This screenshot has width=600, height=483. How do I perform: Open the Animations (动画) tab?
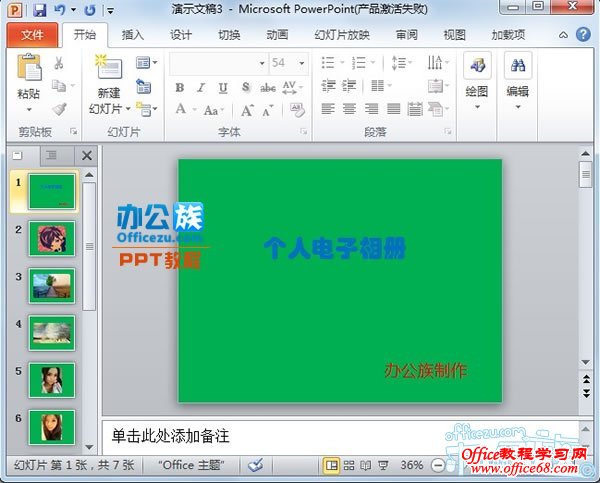pos(277,35)
